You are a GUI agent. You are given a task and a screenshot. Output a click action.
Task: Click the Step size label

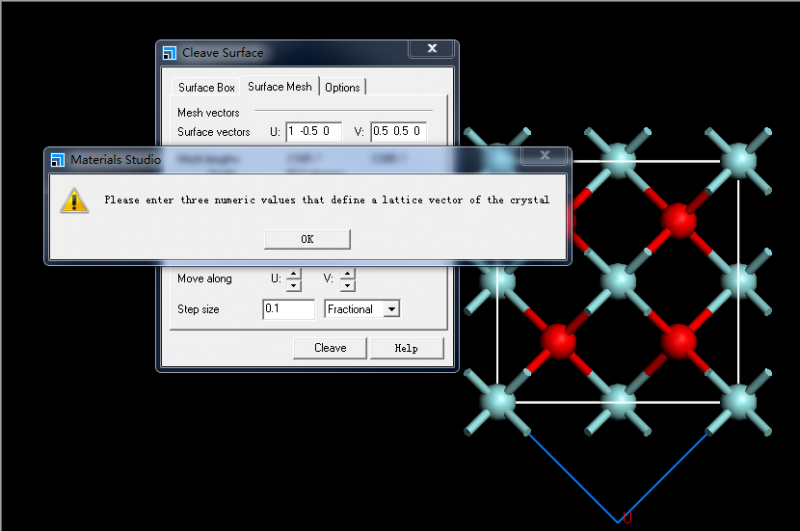(198, 309)
